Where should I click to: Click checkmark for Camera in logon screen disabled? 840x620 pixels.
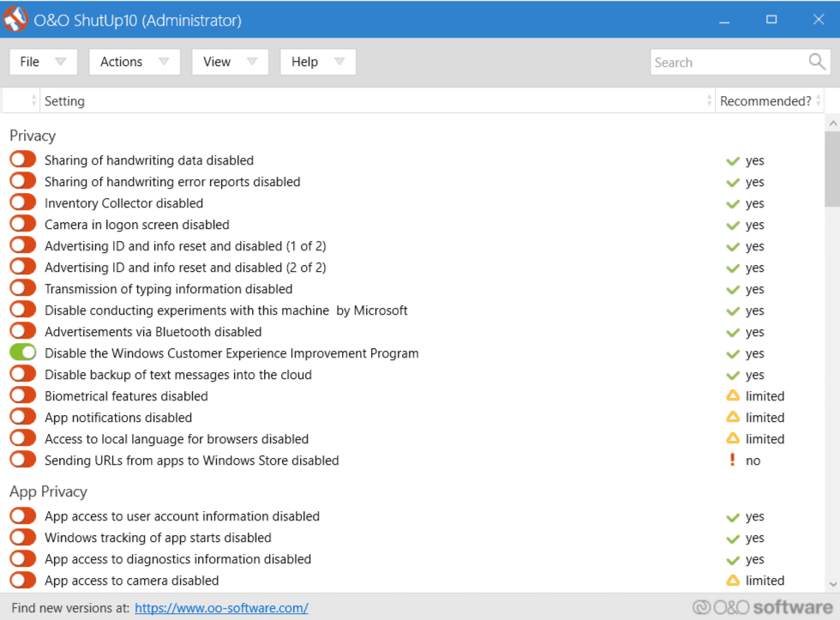732,226
